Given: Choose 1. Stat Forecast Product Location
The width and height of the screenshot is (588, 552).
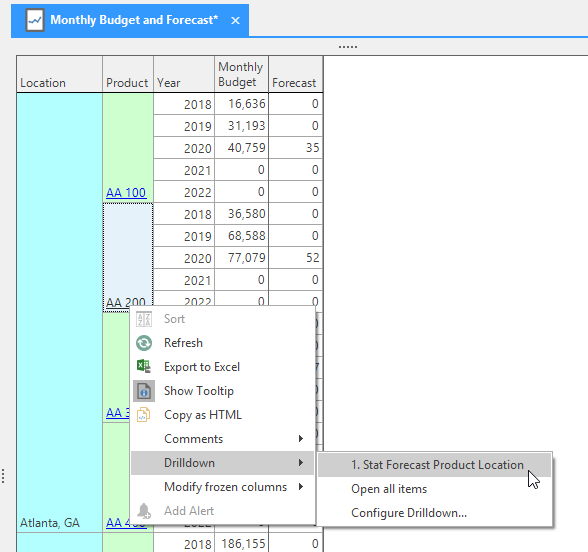Looking at the screenshot, I should click(435, 465).
